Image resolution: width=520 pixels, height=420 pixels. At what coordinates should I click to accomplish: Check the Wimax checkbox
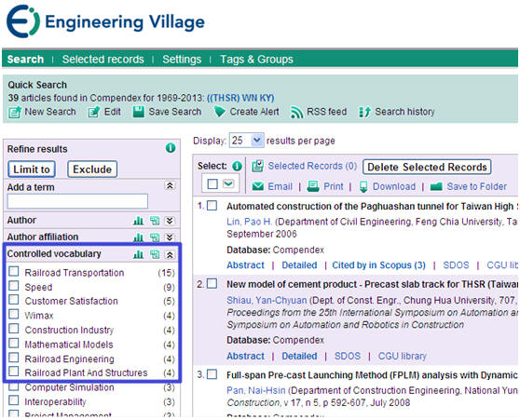(14, 314)
